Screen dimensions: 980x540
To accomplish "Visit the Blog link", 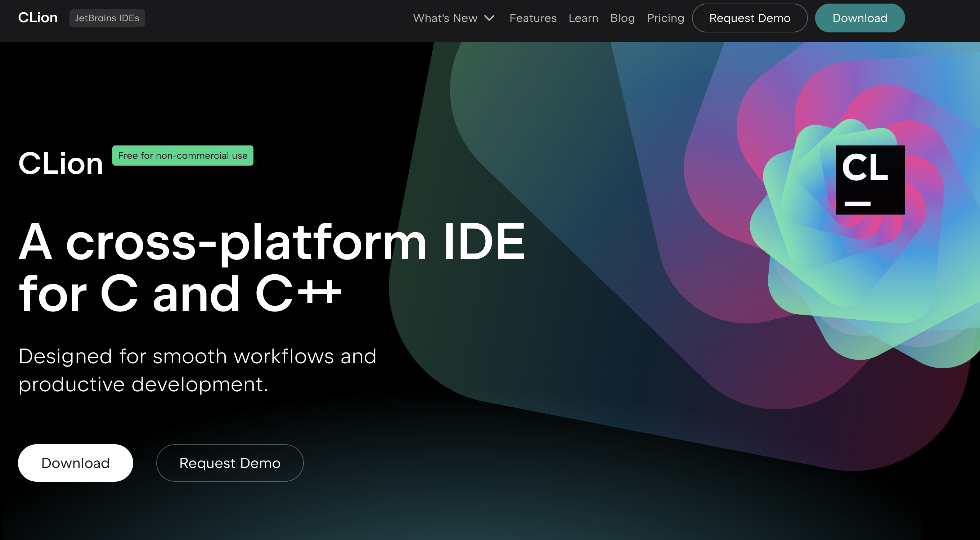I will [x=622, y=18].
